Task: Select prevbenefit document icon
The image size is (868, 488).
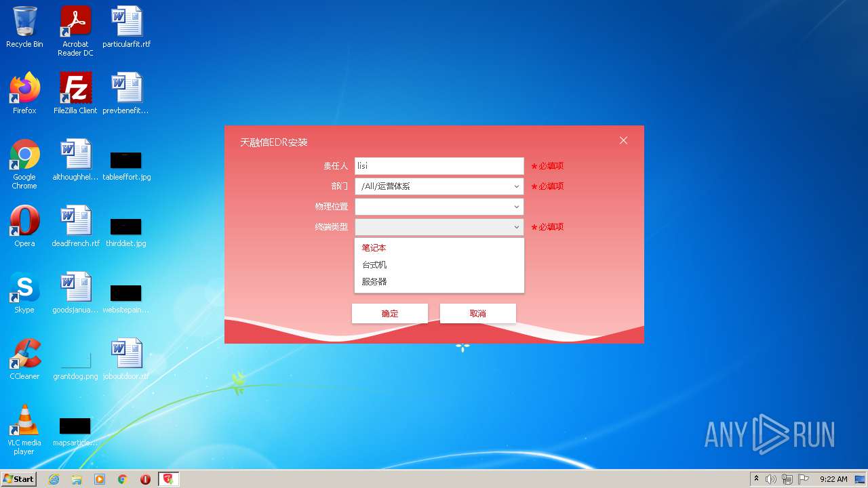Action: click(x=126, y=94)
